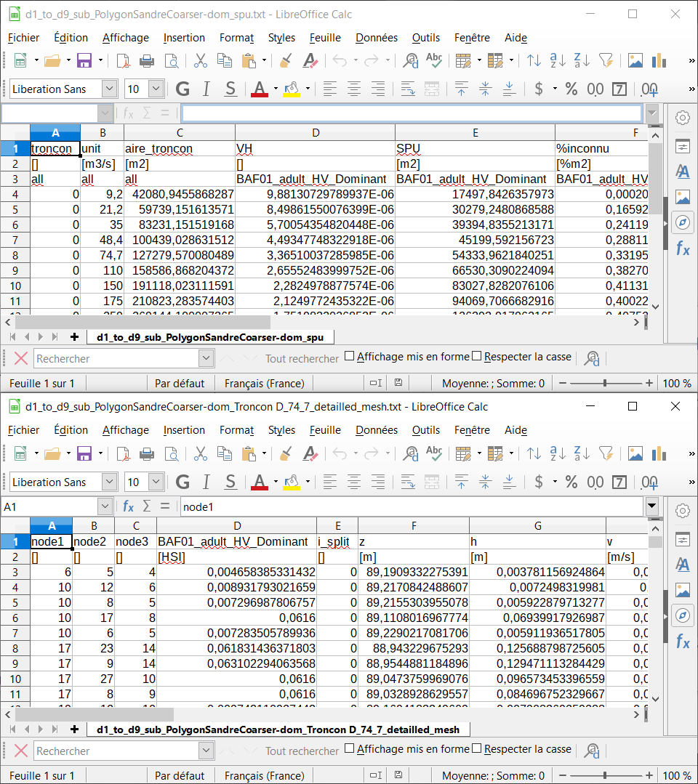
Task: Select the detailled_mesh sheet tab in bottom window
Action: (277, 730)
